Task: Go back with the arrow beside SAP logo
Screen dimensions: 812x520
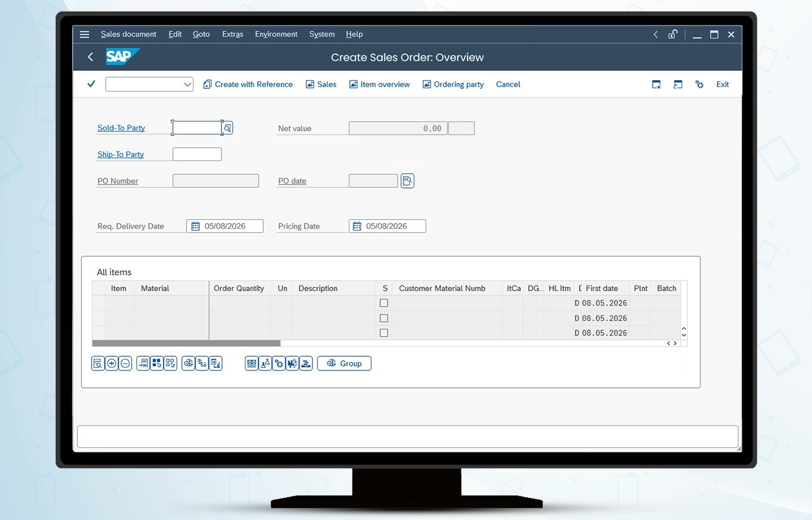Action: point(90,57)
